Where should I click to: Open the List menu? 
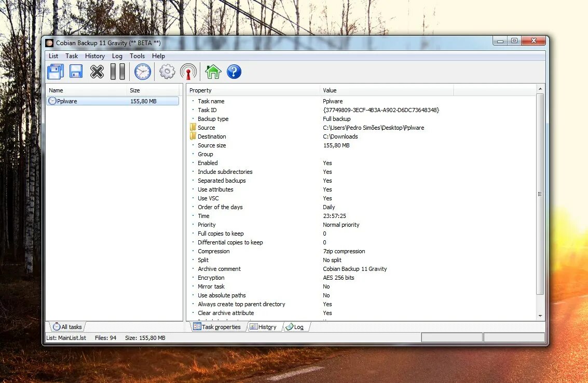click(x=53, y=56)
